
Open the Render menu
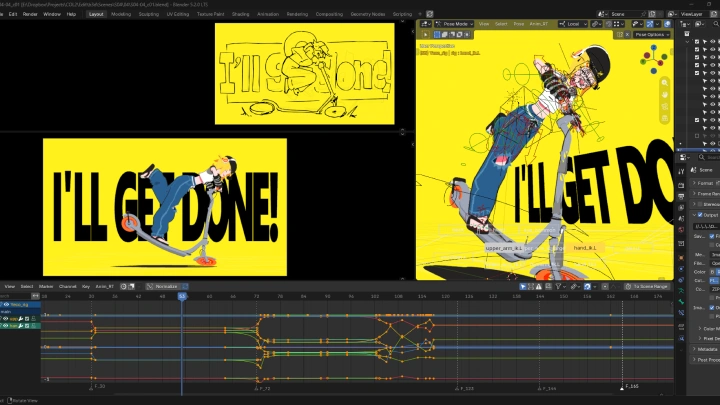30,14
